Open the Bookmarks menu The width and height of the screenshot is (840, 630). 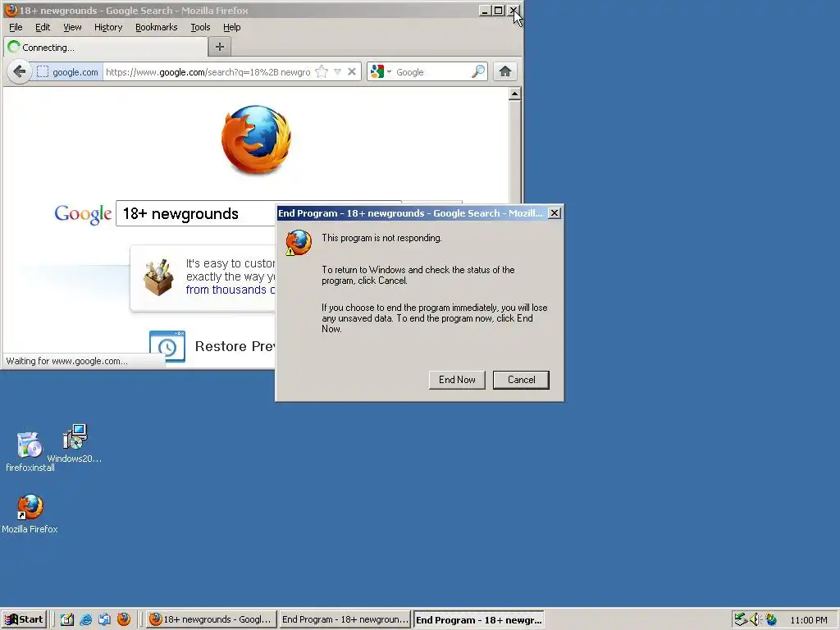point(157,27)
